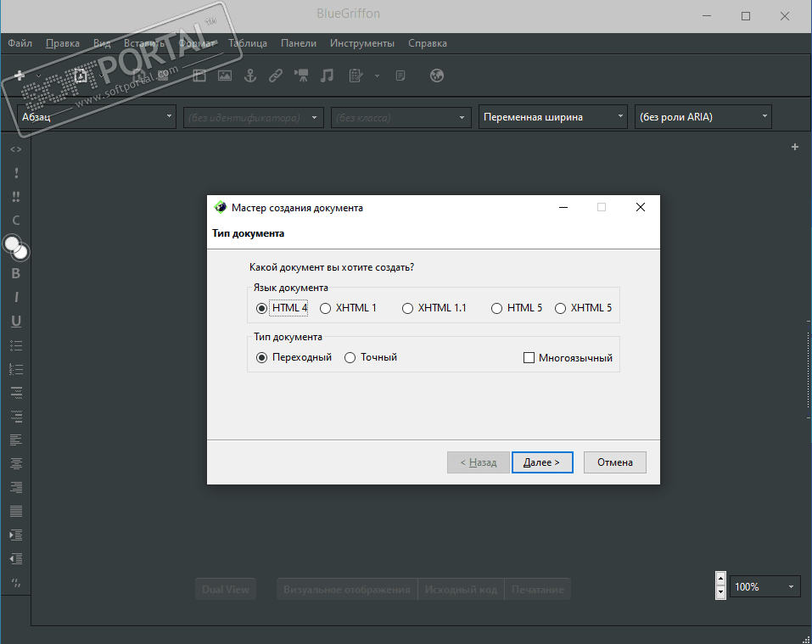Click the Отмена button
This screenshot has height=644, width=812.
click(x=614, y=462)
